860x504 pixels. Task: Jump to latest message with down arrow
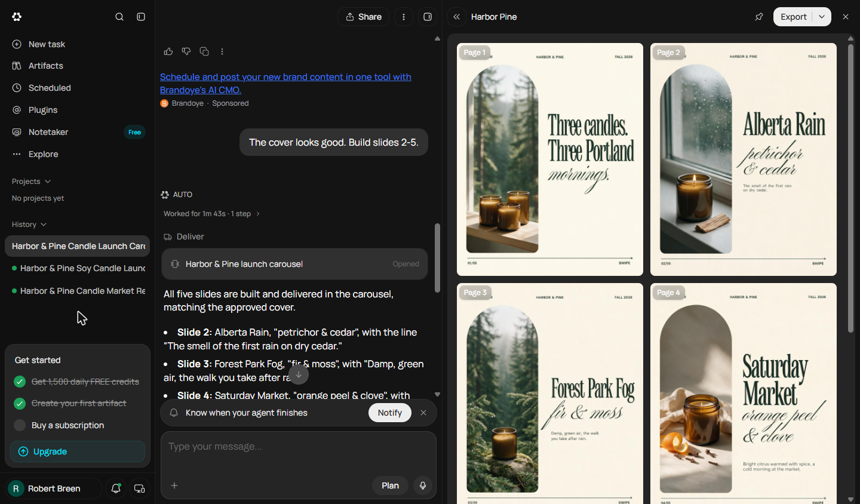tap(299, 374)
